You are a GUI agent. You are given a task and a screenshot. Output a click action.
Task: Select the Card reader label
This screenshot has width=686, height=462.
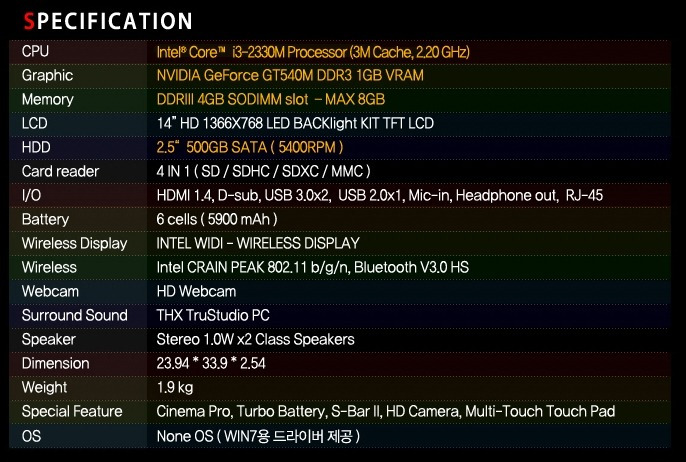[x=60, y=171]
